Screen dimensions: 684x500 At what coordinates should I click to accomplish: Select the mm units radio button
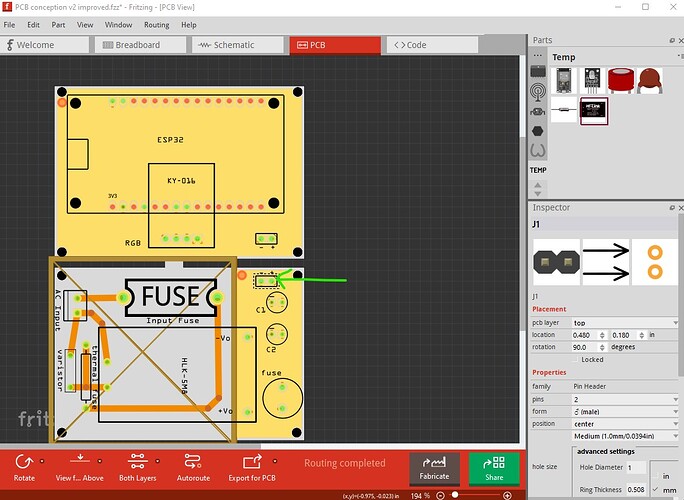pyautogui.click(x=656, y=490)
